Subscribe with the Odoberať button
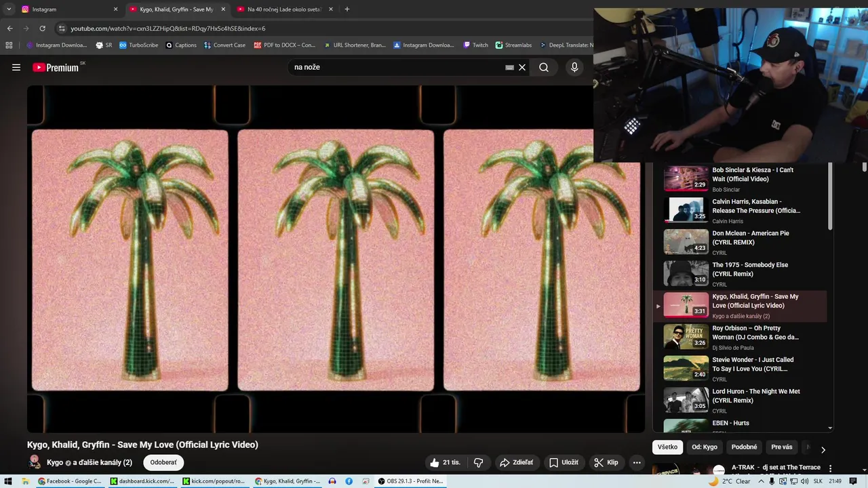Viewport: 868px width, 488px height. tap(163, 462)
